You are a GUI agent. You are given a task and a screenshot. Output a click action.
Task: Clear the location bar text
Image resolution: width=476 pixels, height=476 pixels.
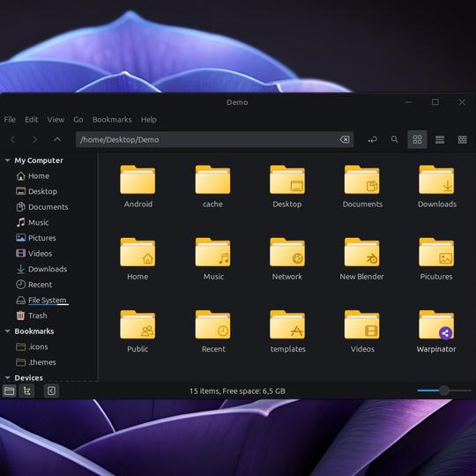click(x=345, y=139)
